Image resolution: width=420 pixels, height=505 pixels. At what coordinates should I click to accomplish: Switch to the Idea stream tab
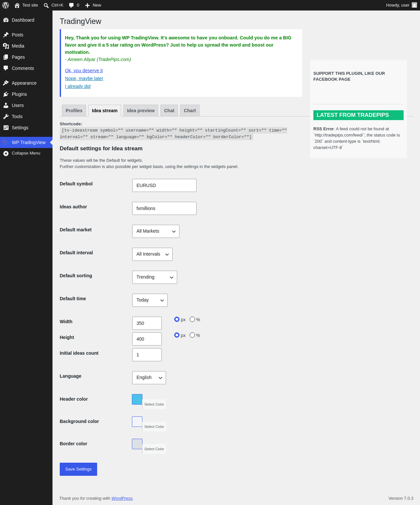pyautogui.click(x=105, y=111)
